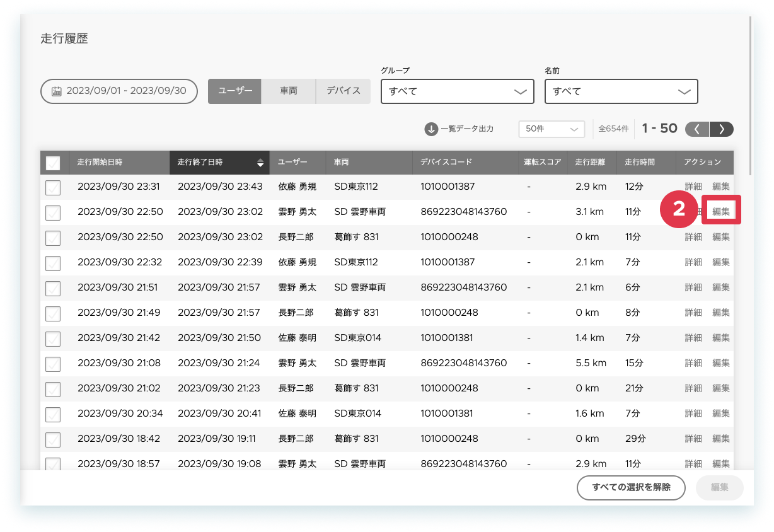The height and width of the screenshot is (532, 774).
Task: Open 詳細 for 長野二郎 22:50 row
Action: 693,237
